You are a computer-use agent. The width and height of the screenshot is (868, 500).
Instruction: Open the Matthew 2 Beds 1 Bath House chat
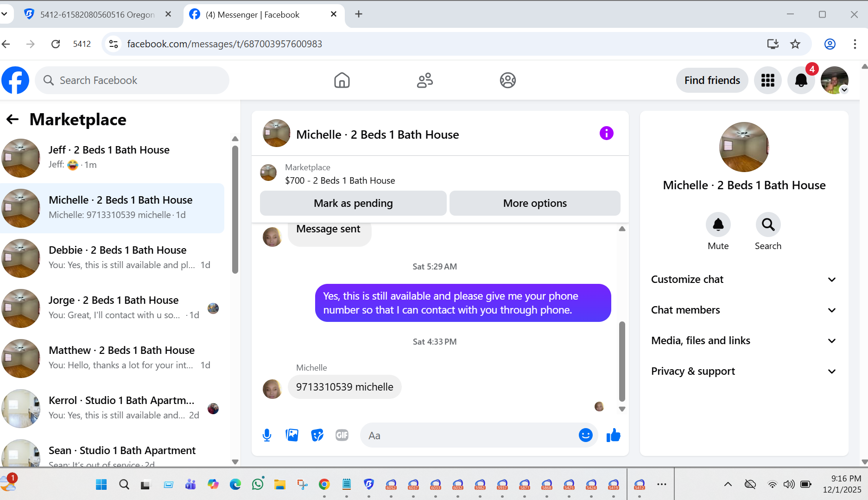(x=112, y=359)
